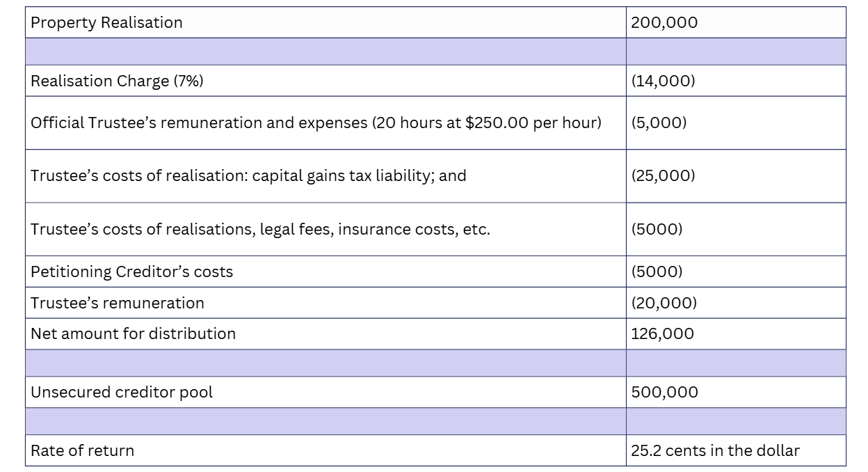Select the 500,000 unsecured creditor pool value
The width and height of the screenshot is (868, 472).
click(x=664, y=392)
